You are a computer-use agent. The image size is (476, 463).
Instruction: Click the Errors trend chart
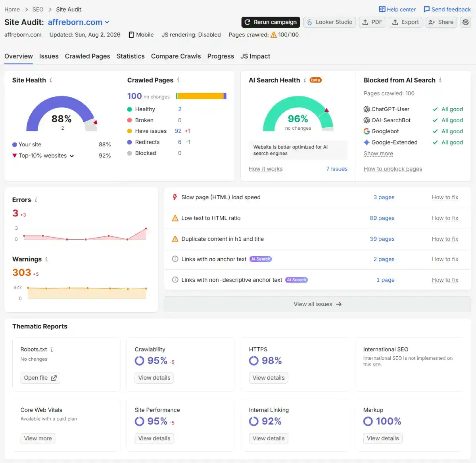(x=85, y=234)
